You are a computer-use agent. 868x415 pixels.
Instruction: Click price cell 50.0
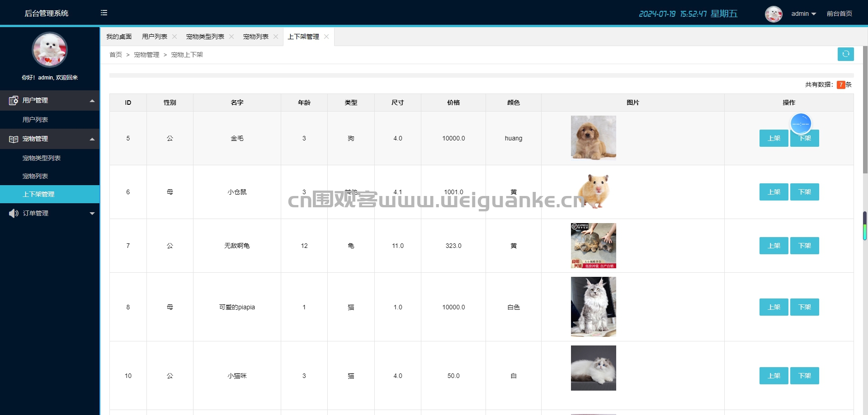453,376
